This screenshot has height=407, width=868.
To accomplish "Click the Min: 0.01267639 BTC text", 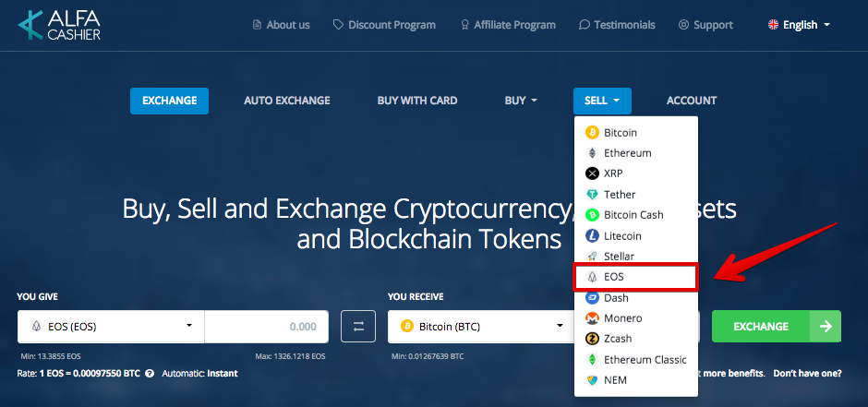I will point(426,356).
